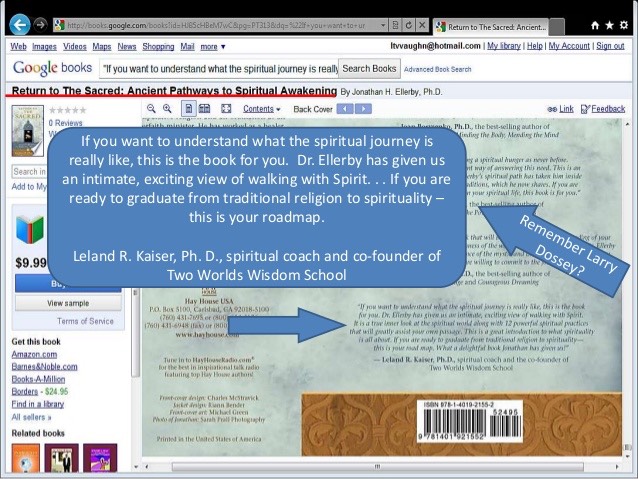Viewport: 638px width, 479px height.
Task: Open the address bar history dropdown arrow
Action: (x=383, y=25)
